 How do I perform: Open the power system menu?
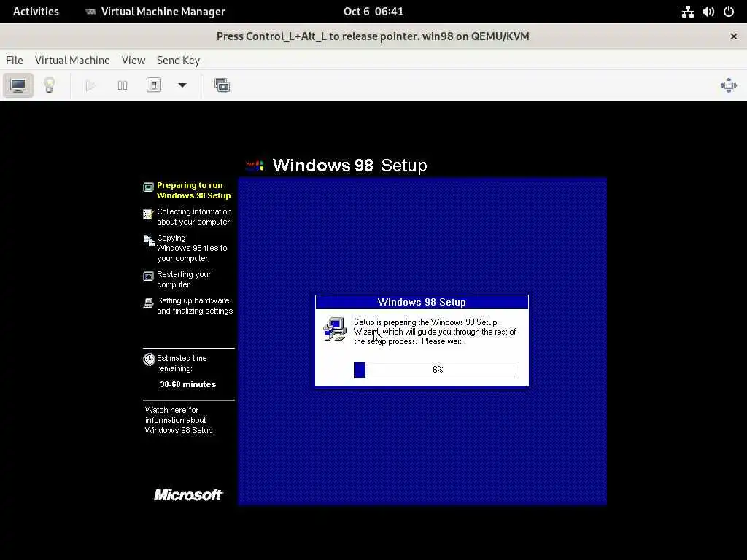point(729,12)
